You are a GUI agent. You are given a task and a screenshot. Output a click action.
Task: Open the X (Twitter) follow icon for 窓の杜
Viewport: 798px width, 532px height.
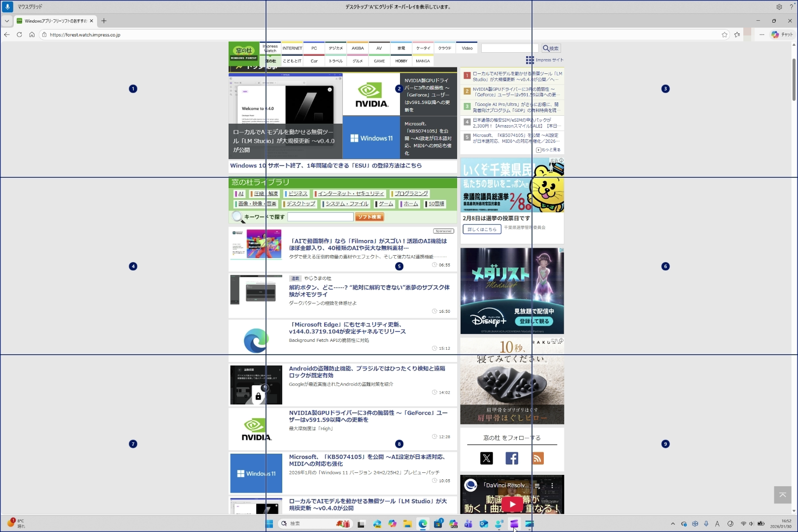(x=486, y=458)
